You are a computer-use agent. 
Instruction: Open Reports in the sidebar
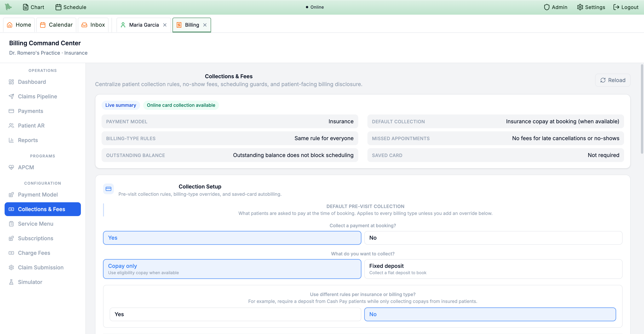click(x=43, y=140)
